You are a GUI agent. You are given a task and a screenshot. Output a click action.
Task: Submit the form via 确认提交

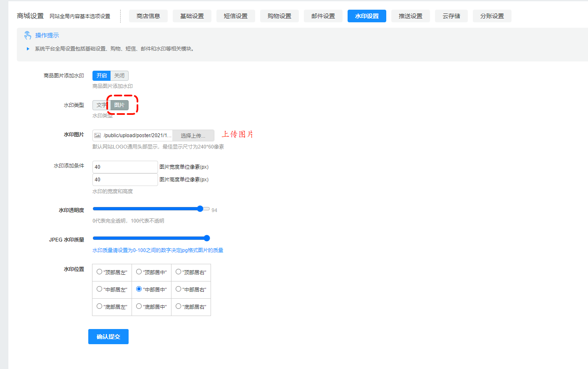[x=108, y=336]
